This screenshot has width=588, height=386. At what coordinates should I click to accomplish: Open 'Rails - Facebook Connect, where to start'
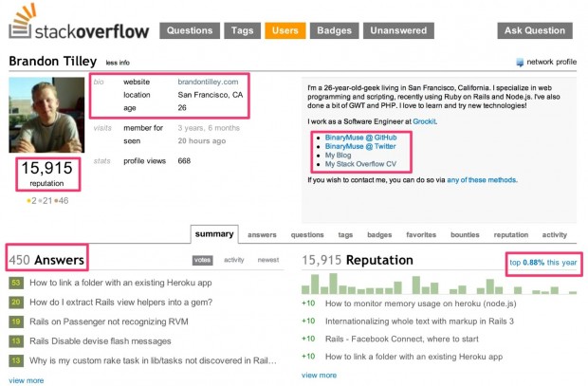pyautogui.click(x=401, y=340)
